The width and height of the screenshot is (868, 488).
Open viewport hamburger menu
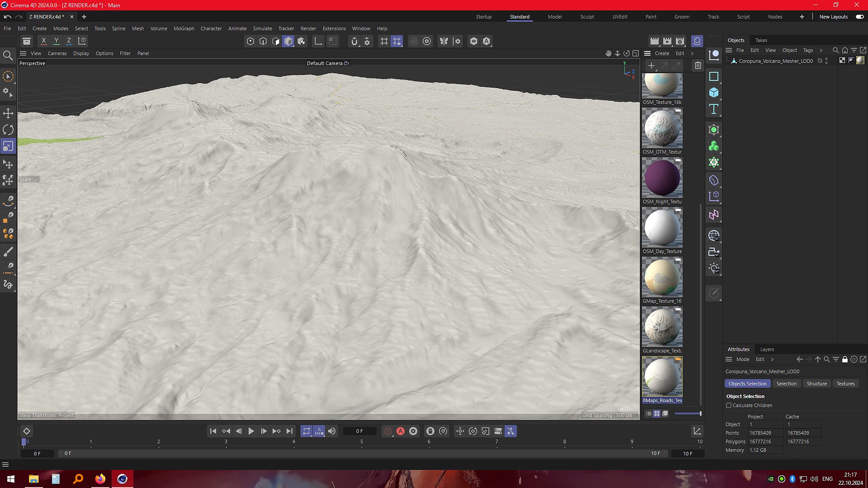tap(23, 53)
